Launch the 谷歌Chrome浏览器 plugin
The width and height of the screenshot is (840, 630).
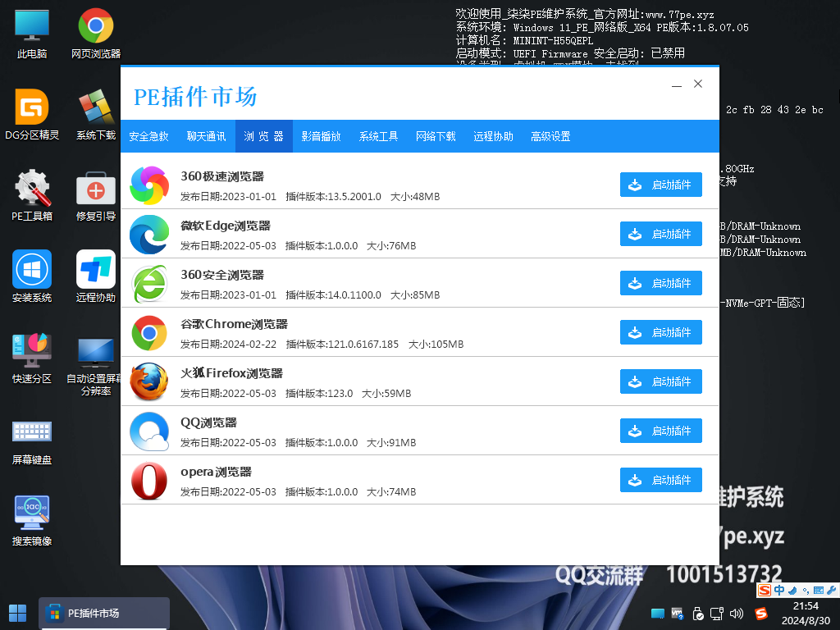pyautogui.click(x=660, y=332)
